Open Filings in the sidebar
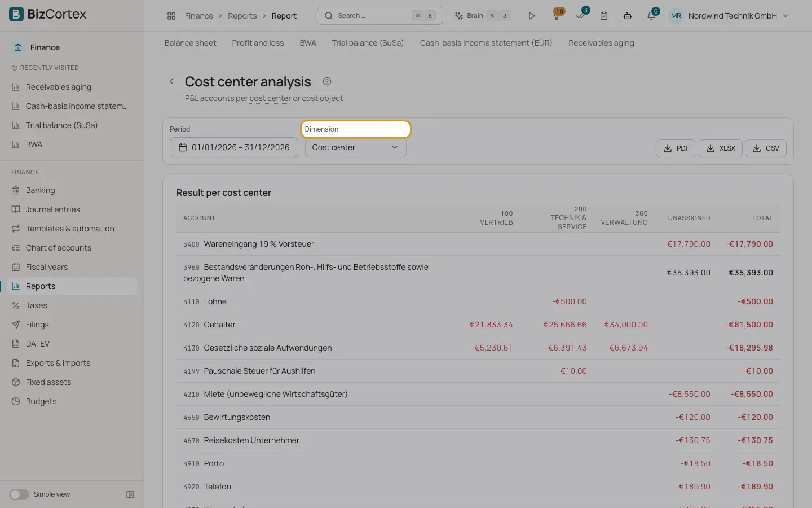Image resolution: width=812 pixels, height=508 pixels. click(72, 325)
